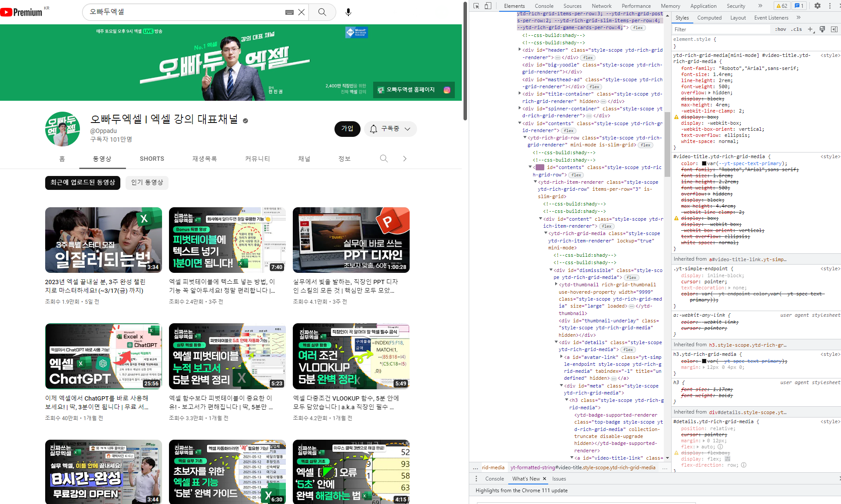Switch to the Console panel tab
Image resolution: width=841 pixels, height=504 pixels.
(544, 6)
